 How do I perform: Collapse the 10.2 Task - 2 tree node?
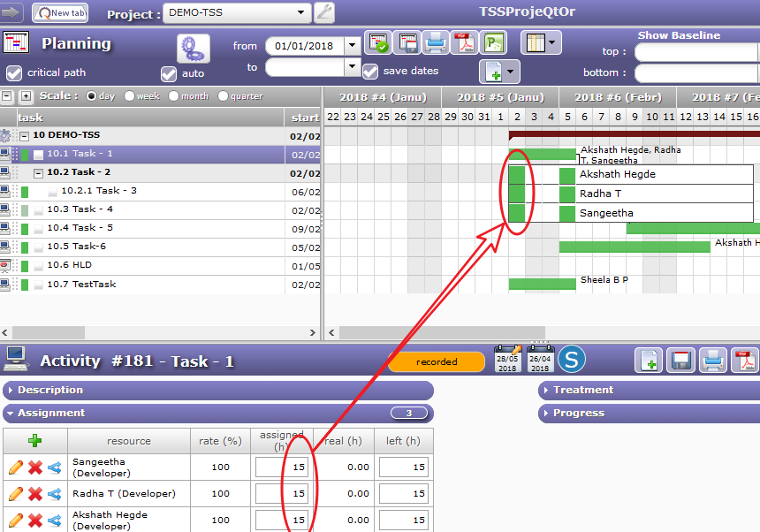tap(38, 172)
